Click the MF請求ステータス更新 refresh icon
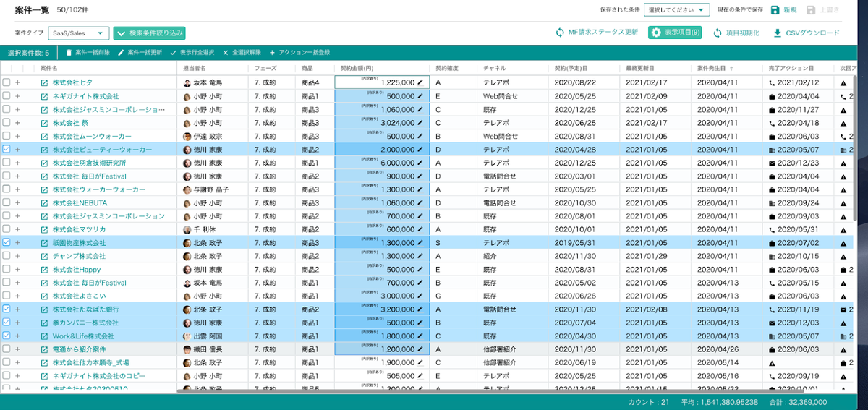The width and height of the screenshot is (868, 410). point(559,33)
